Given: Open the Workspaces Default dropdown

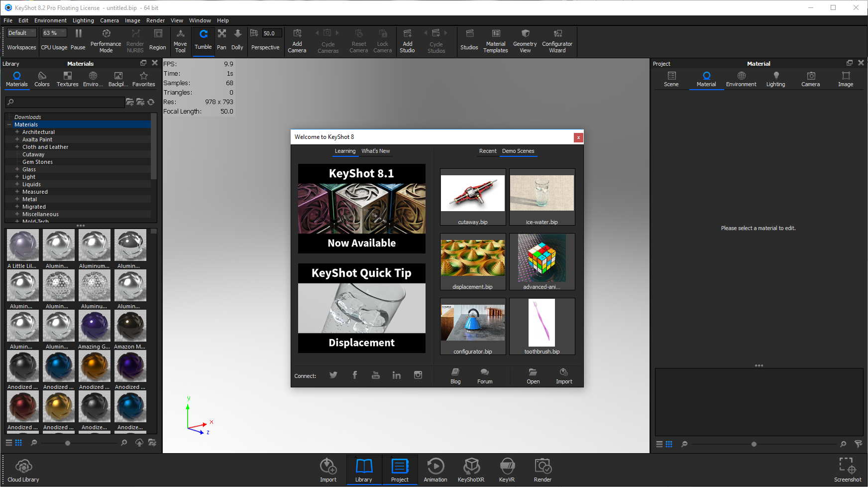Looking at the screenshot, I should click(x=21, y=32).
